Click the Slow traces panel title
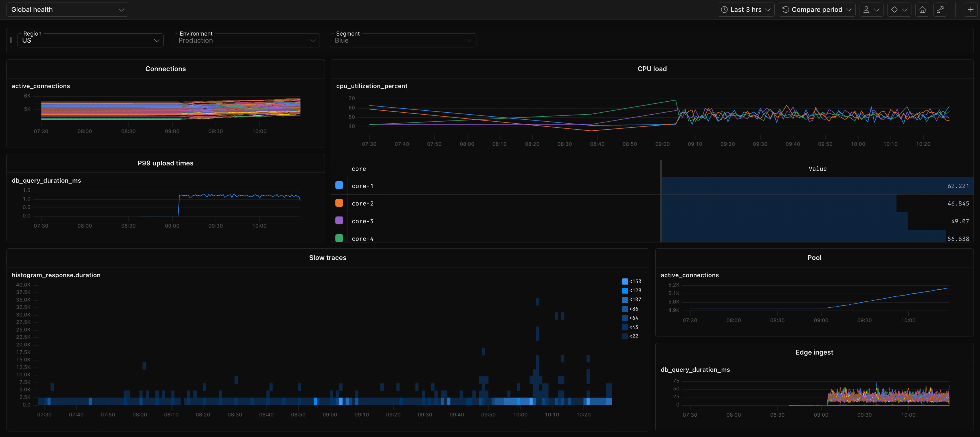 (x=328, y=258)
